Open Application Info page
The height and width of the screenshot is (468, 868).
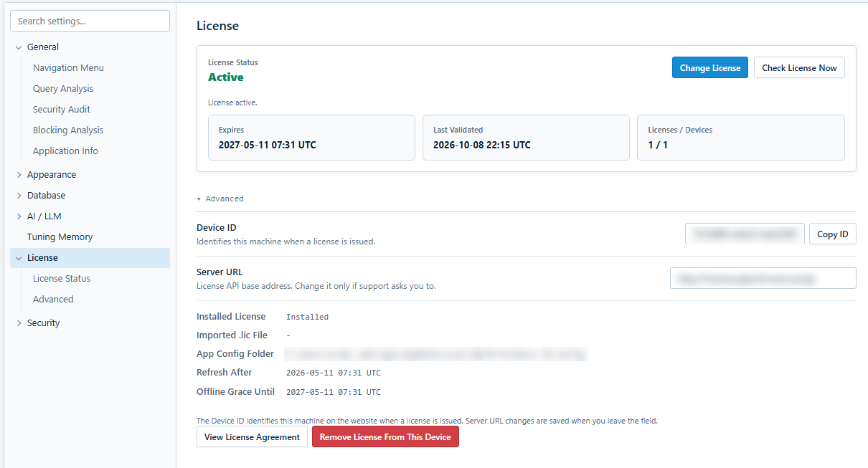pyautogui.click(x=65, y=151)
